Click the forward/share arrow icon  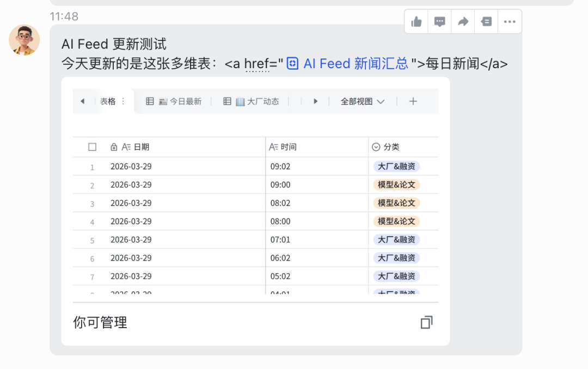point(462,22)
